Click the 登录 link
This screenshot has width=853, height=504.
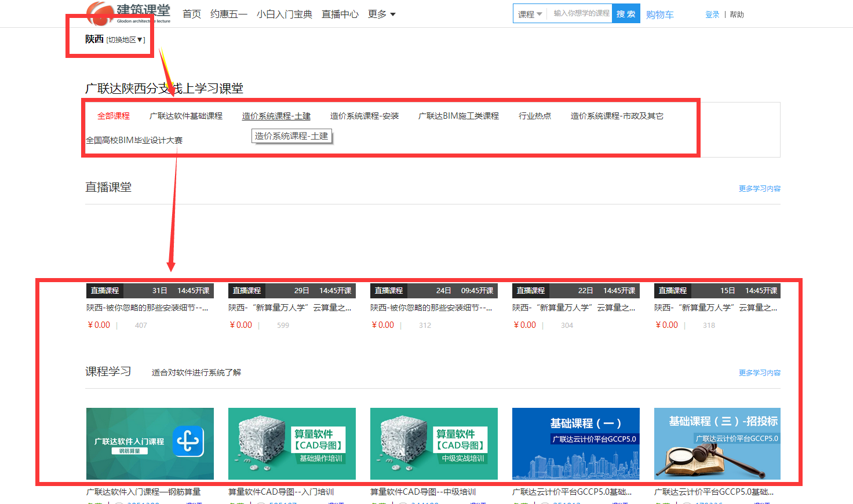[x=712, y=14]
